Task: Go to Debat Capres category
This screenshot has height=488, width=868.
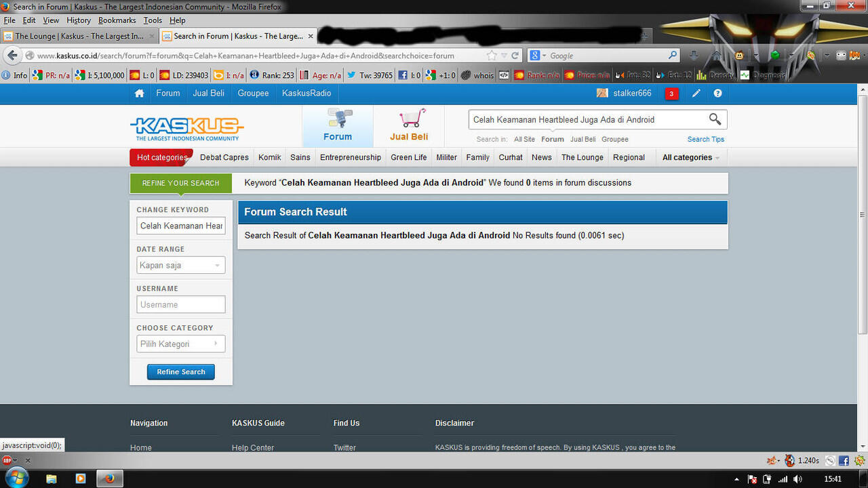Action: [224, 157]
